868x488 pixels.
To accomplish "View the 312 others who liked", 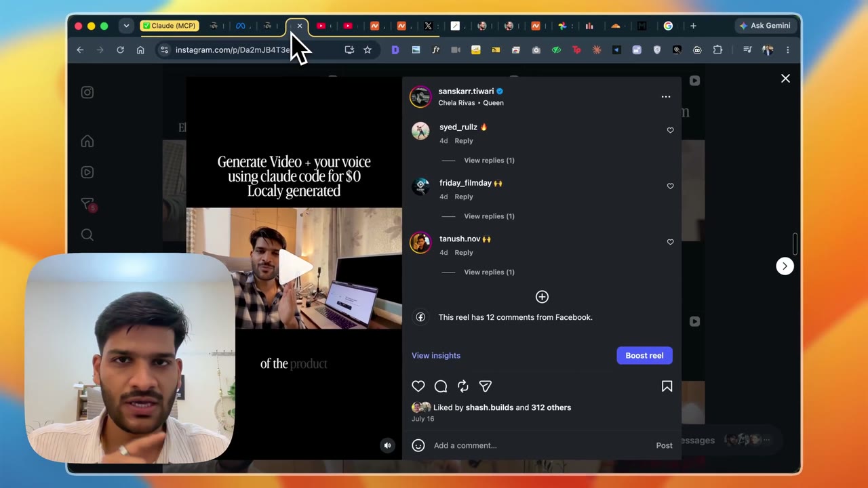I will pyautogui.click(x=551, y=407).
